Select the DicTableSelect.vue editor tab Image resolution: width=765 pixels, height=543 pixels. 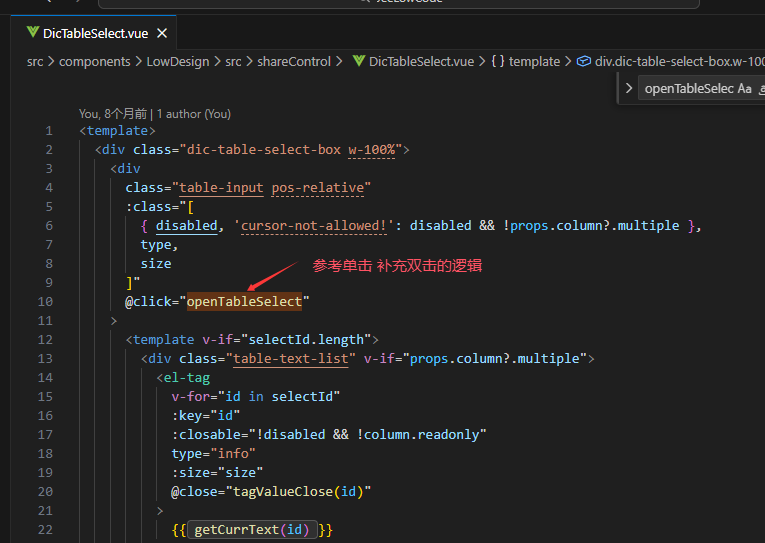(95, 33)
